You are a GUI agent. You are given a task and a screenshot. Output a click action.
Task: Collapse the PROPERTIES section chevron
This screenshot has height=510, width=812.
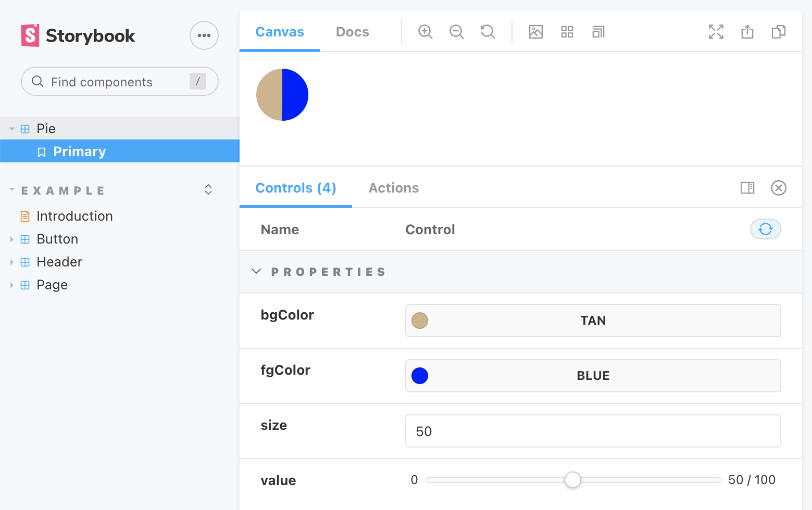256,272
